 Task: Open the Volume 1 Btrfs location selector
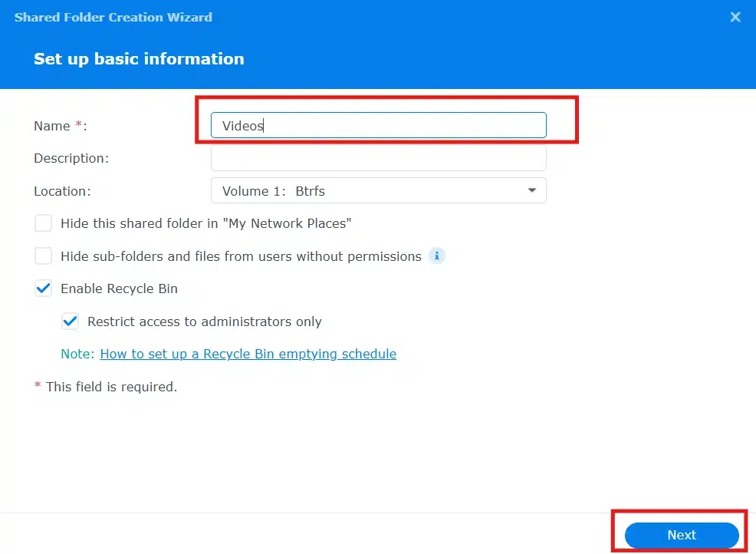379,190
